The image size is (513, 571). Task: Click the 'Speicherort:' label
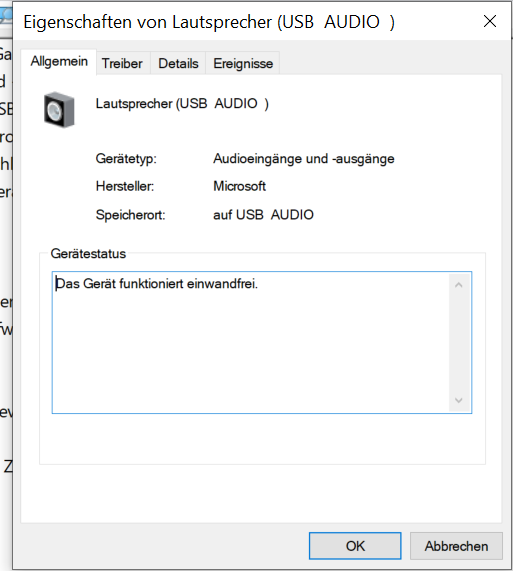[x=130, y=215]
